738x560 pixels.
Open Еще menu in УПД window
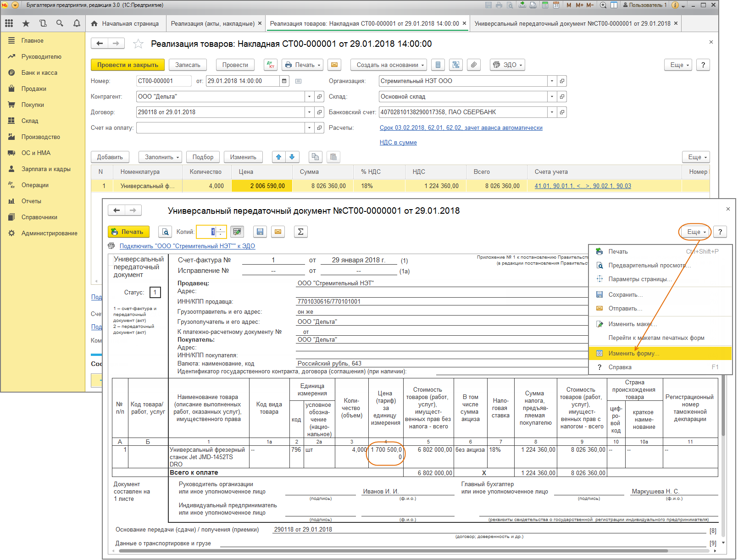coord(696,232)
